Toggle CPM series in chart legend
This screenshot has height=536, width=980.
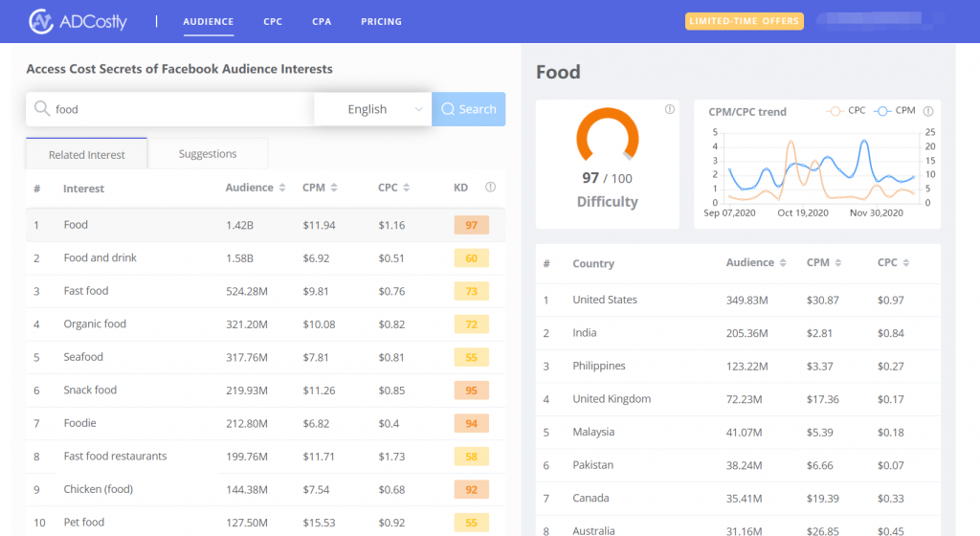(895, 111)
